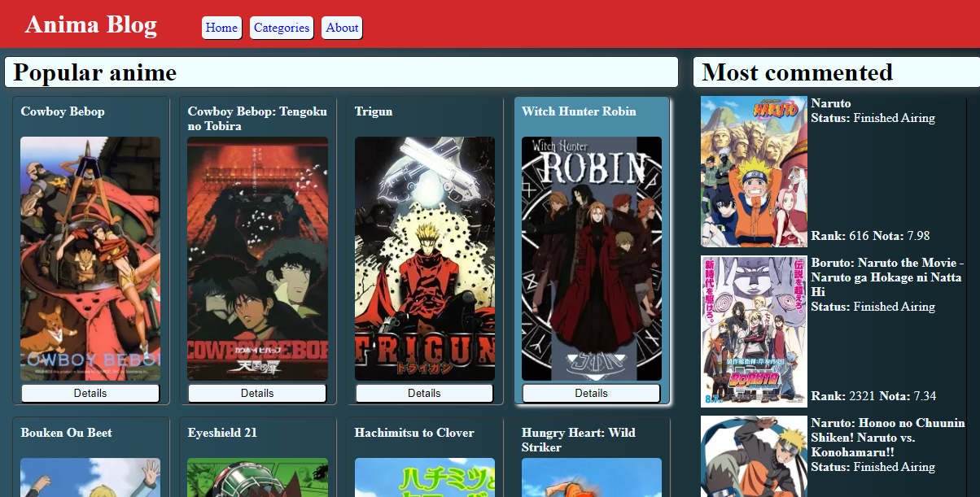Screen dimensions: 980x497
Task: Click the Eyeshield 21 card image
Action: pyautogui.click(x=257, y=477)
